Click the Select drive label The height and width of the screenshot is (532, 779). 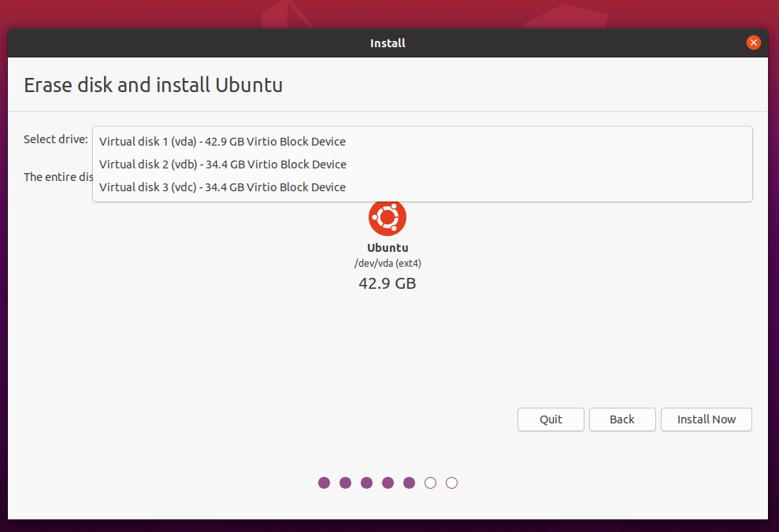pos(56,139)
